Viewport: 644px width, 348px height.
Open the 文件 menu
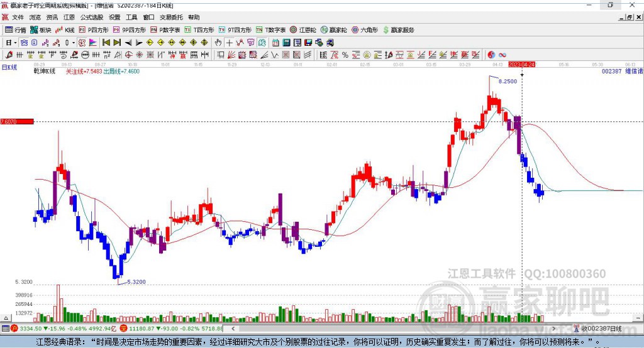coord(18,17)
